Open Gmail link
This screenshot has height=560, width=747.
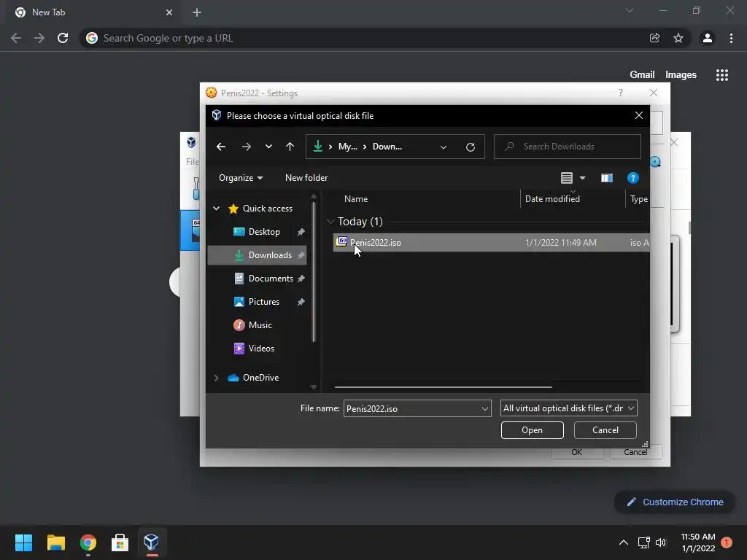pyautogui.click(x=642, y=75)
